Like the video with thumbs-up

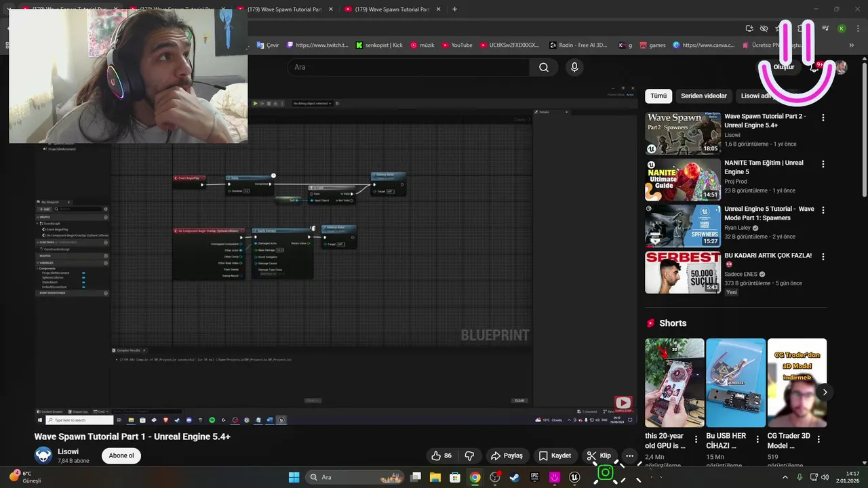441,455
